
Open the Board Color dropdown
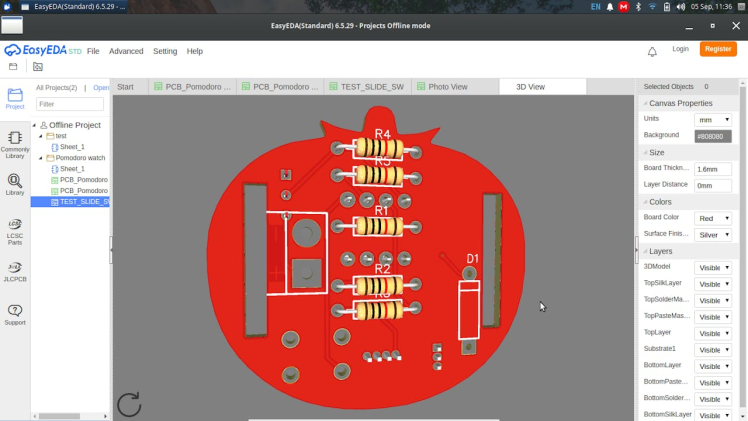coord(713,218)
